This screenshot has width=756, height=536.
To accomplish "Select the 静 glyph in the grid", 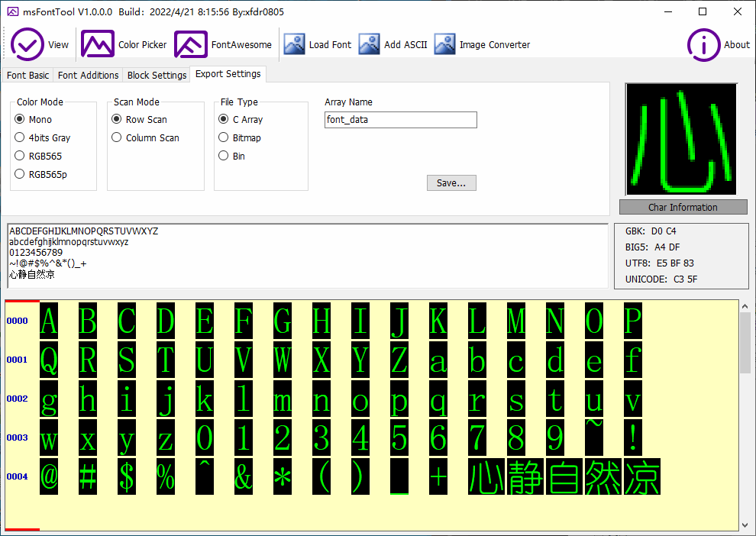I will click(525, 476).
